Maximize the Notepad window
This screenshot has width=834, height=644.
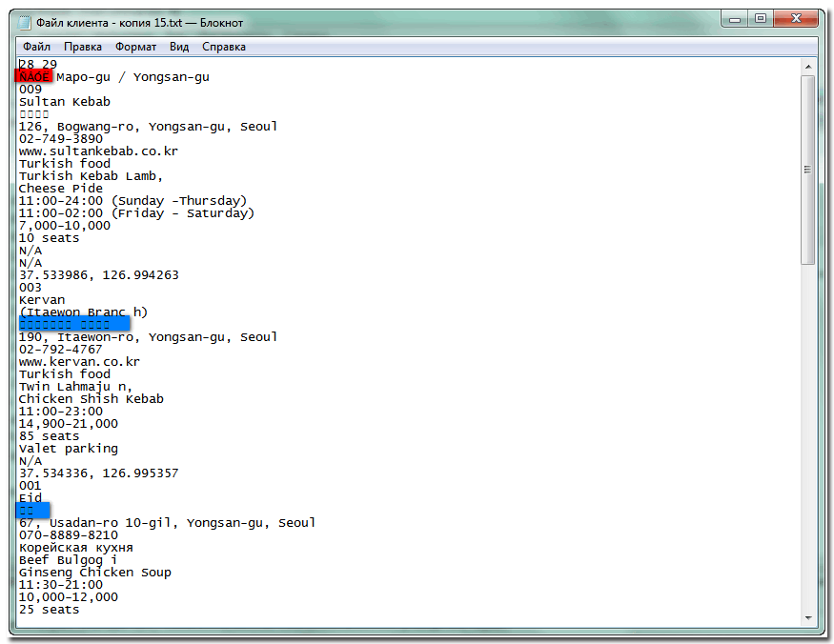[761, 18]
